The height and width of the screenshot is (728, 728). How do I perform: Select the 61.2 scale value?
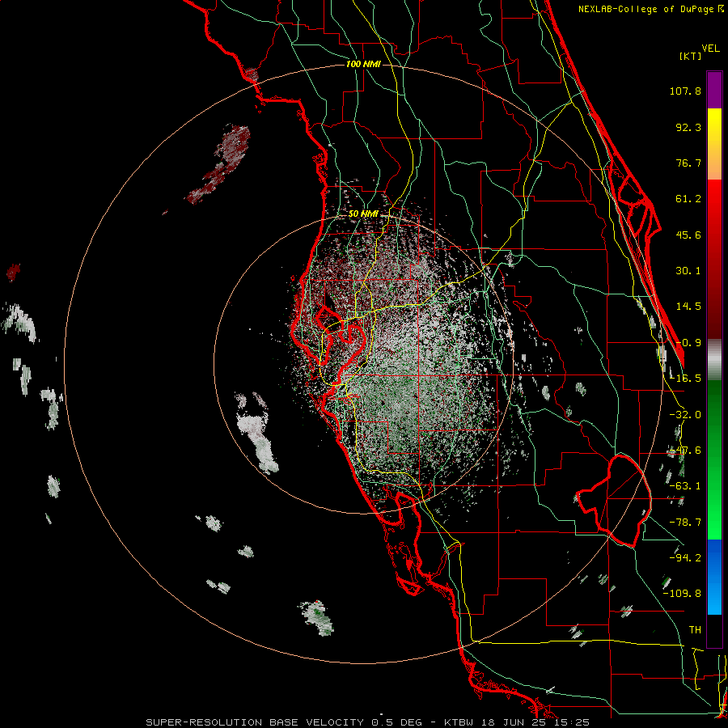(x=688, y=199)
